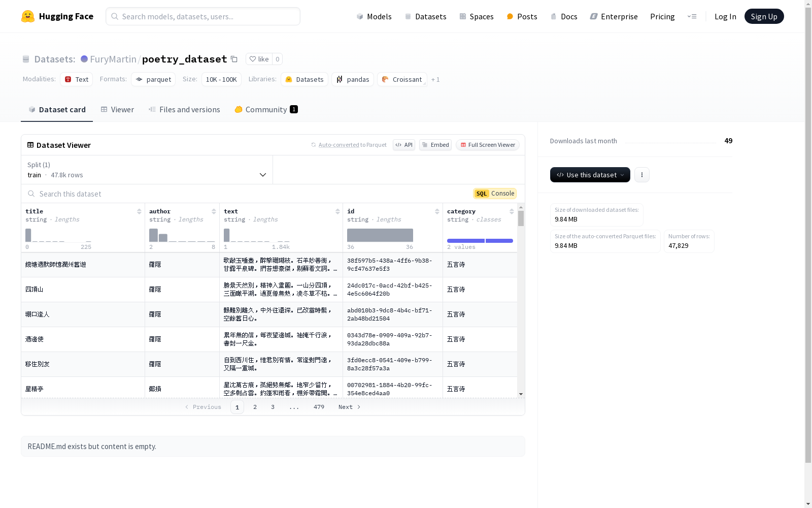Screen dimensions: 812x508
Task: Sort the id column
Action: (437, 211)
